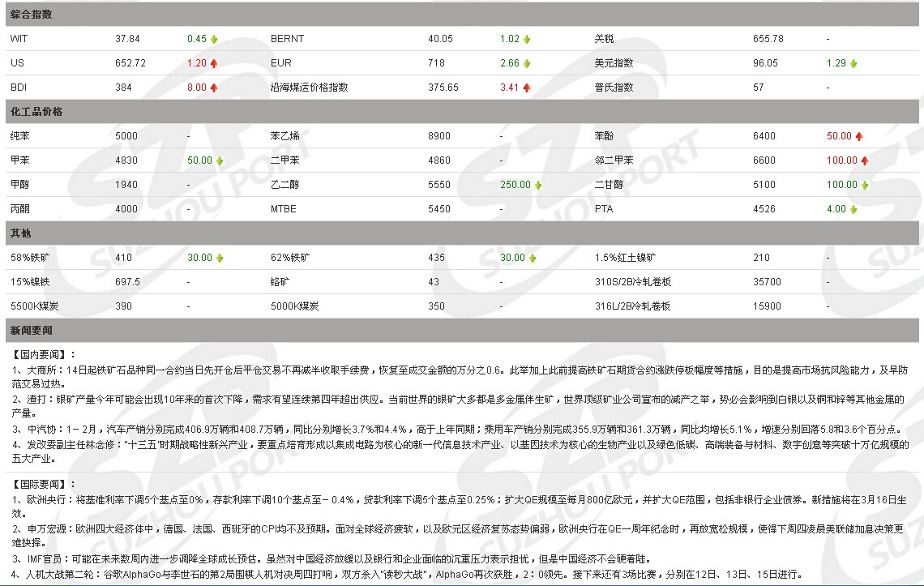Screen dimensions: 924x586
Task: Select the 其他 section header
Action: pos(462,233)
